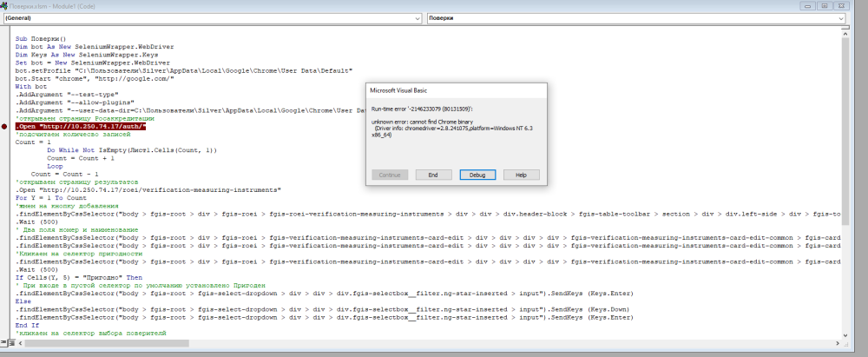
Task: Minimize the Module1 code window
Action: click(x=806, y=5)
